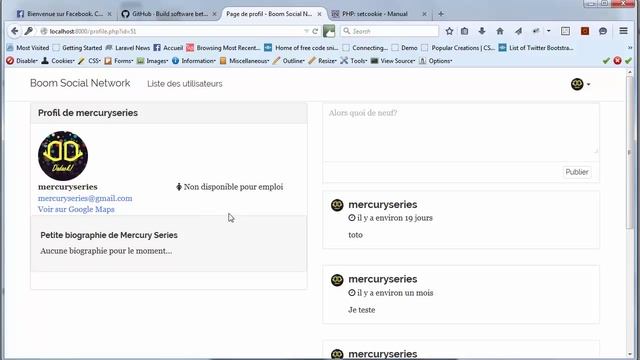Open the Browsing Most Recent bookmark
Image resolution: width=640 pixels, height=360 pixels.
[223, 48]
